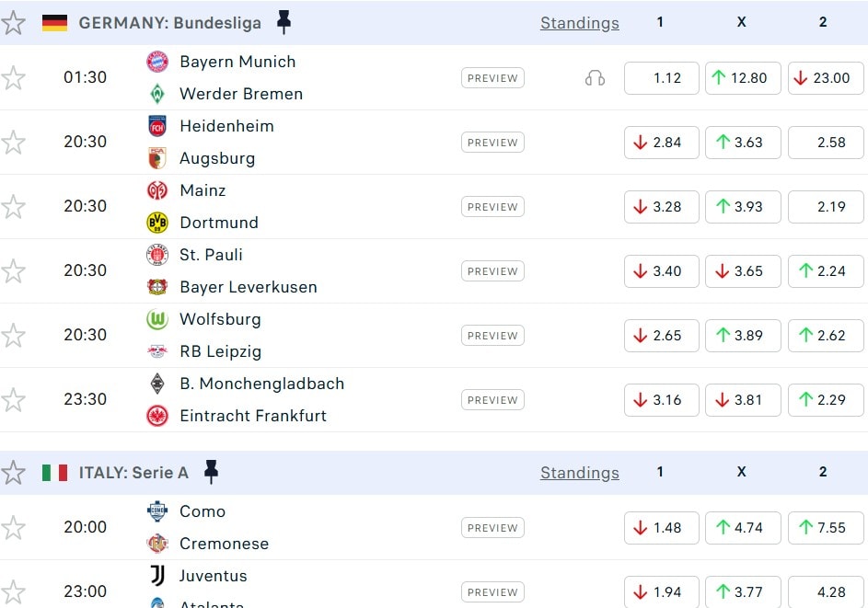This screenshot has width=868, height=608.
Task: Open Serie A Standings link
Action: tap(579, 473)
